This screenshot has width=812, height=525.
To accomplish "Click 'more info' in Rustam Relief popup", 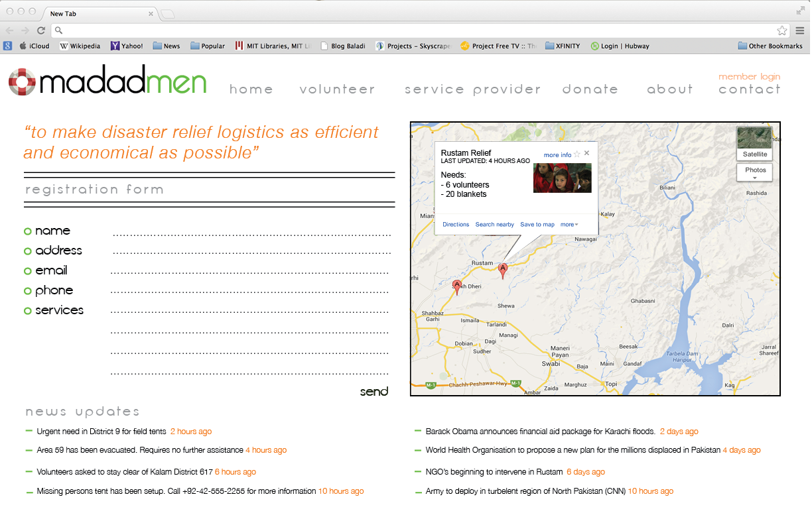I will point(557,155).
